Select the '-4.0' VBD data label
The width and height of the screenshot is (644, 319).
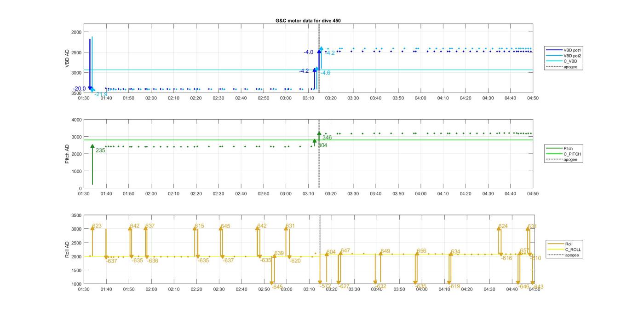[x=308, y=52]
